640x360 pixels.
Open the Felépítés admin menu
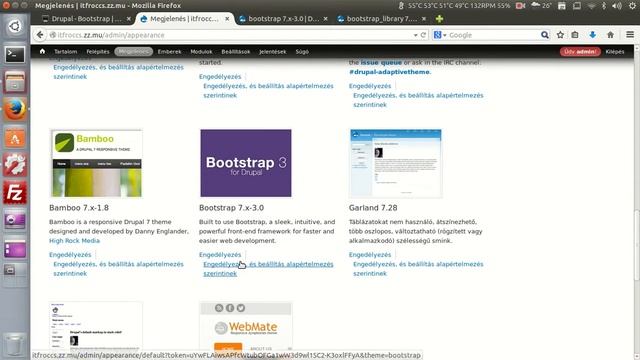[98, 52]
